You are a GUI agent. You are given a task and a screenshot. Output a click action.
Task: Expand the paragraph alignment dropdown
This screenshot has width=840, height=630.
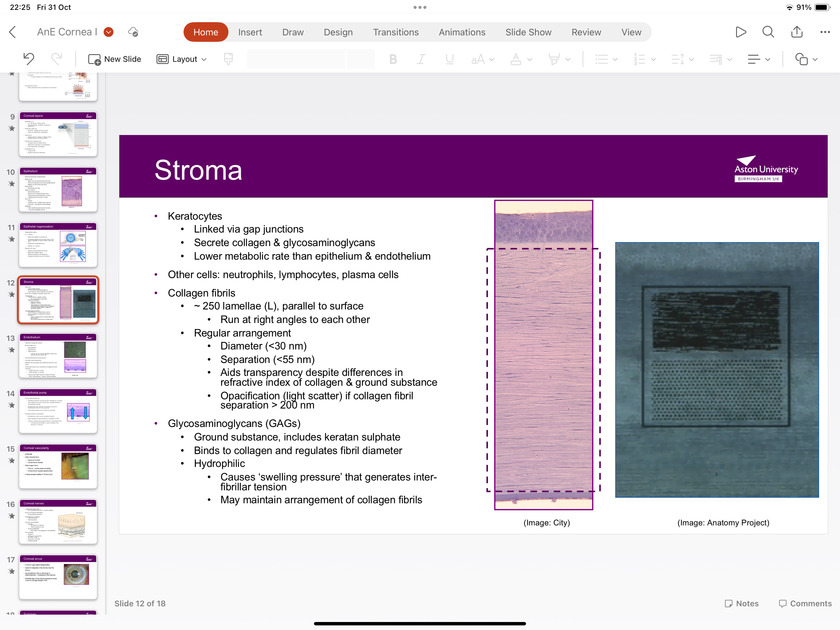(x=758, y=59)
